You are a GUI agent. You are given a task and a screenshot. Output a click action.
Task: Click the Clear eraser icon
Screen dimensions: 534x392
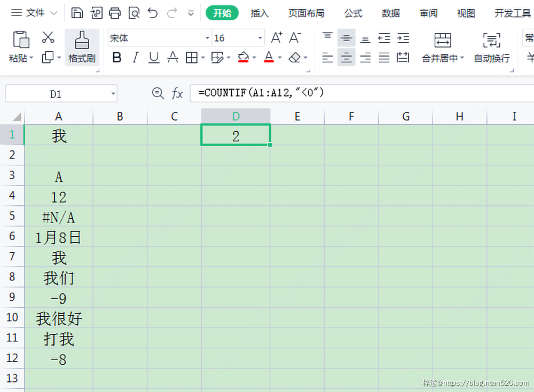[x=295, y=57]
